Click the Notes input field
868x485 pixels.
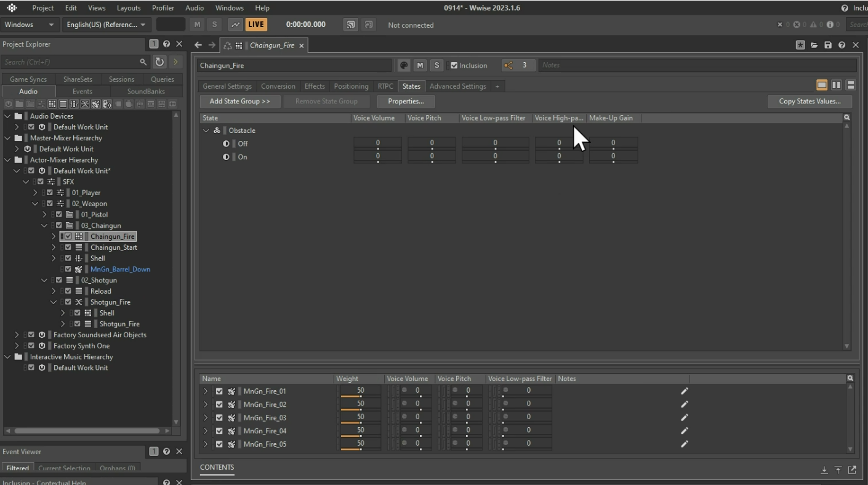[697, 65]
